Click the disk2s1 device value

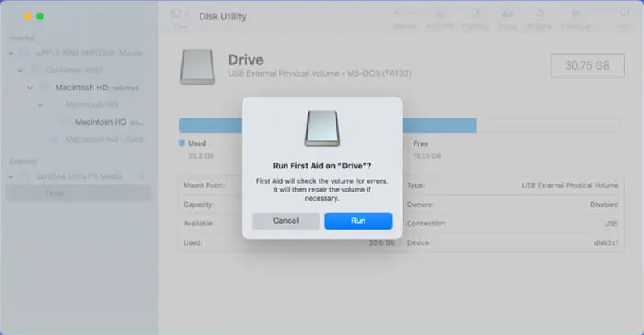pos(606,242)
